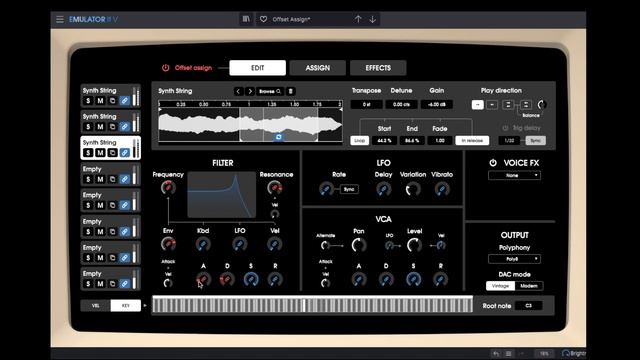Favorite the preset with the heart icon

point(264,19)
